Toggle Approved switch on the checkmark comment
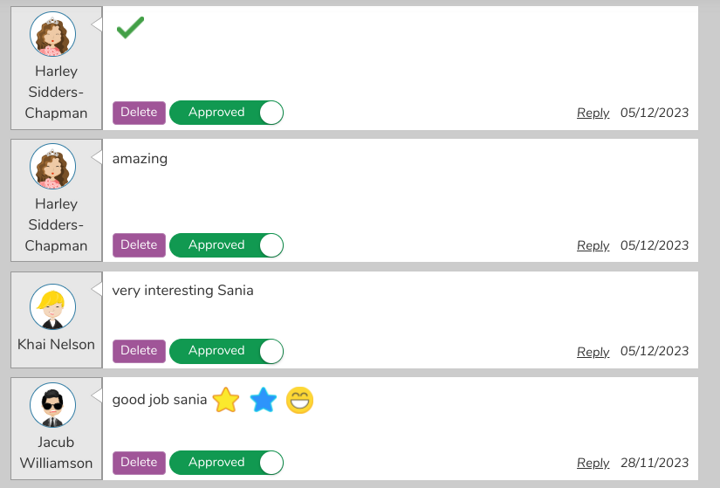 pyautogui.click(x=226, y=112)
